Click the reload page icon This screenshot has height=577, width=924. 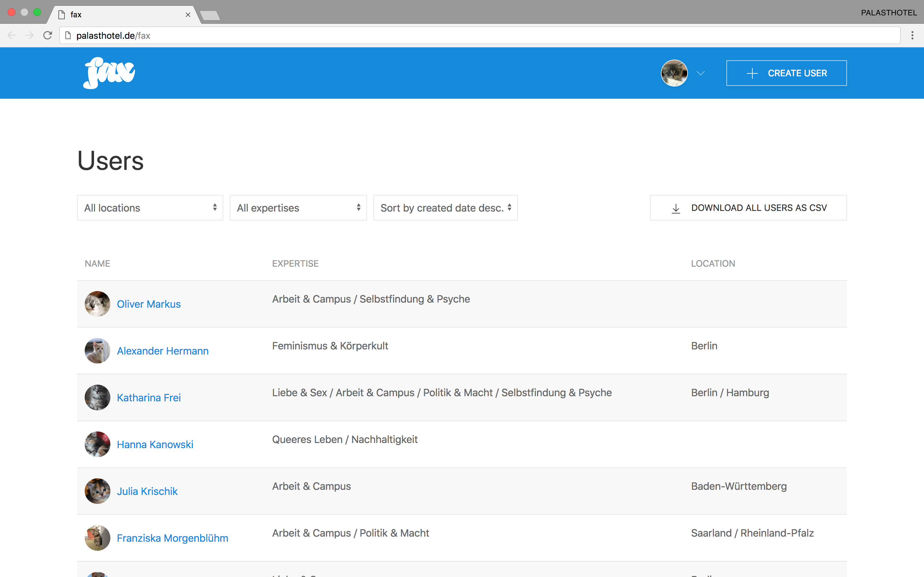(48, 36)
